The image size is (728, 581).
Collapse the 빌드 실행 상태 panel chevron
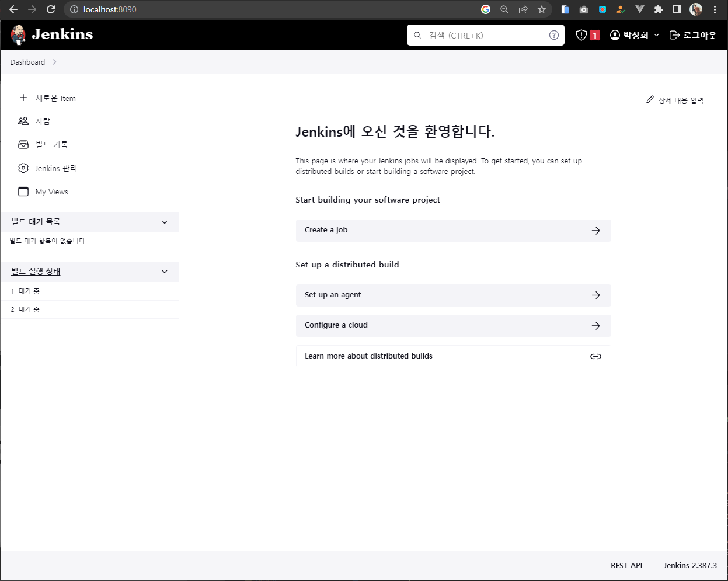(165, 272)
